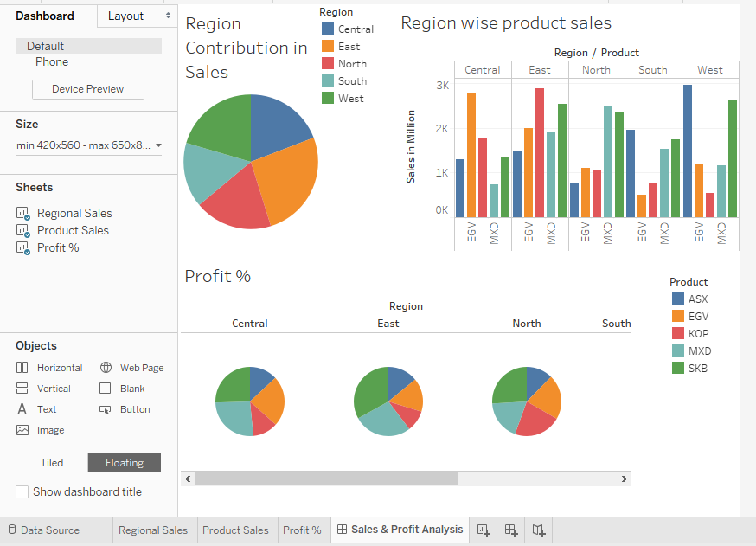Click the red KOP bar in East
The width and height of the screenshot is (756, 546).
pyautogui.click(x=540, y=152)
